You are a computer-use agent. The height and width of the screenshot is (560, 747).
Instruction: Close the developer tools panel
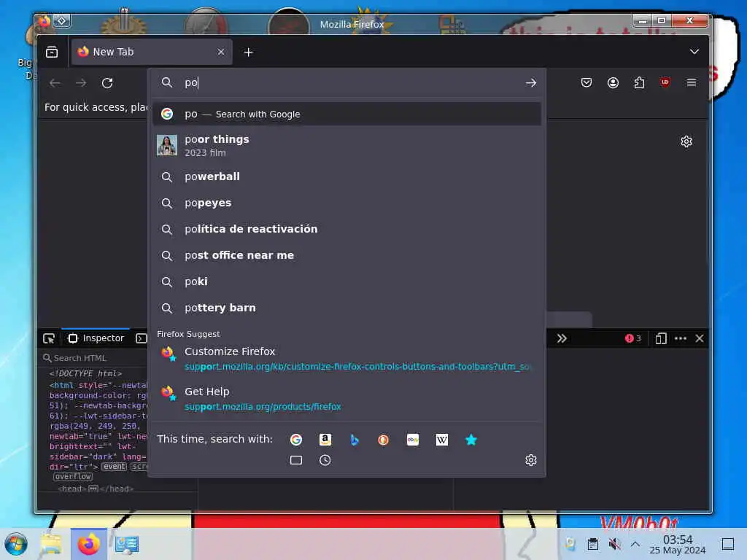point(700,338)
